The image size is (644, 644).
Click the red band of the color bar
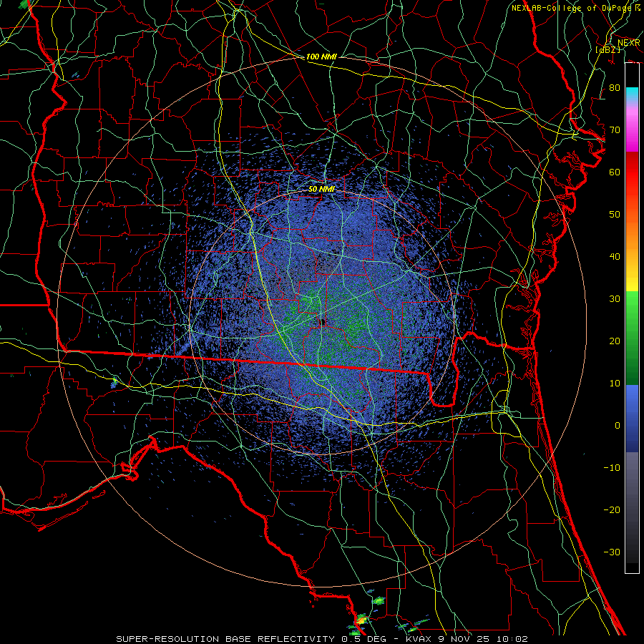coord(632,172)
